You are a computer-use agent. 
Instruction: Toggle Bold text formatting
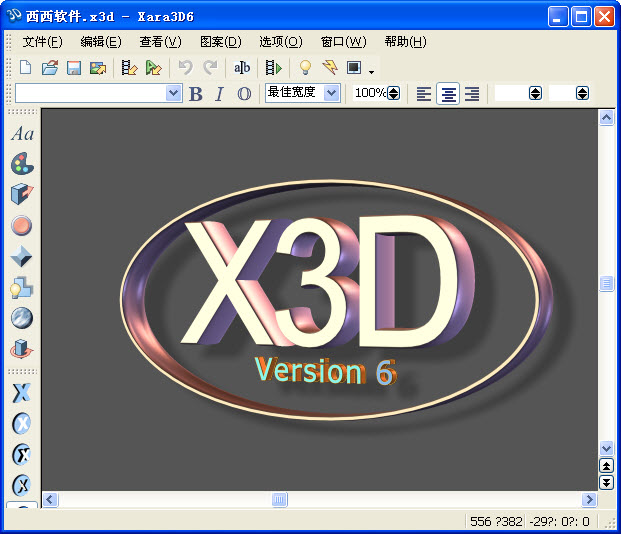(195, 93)
